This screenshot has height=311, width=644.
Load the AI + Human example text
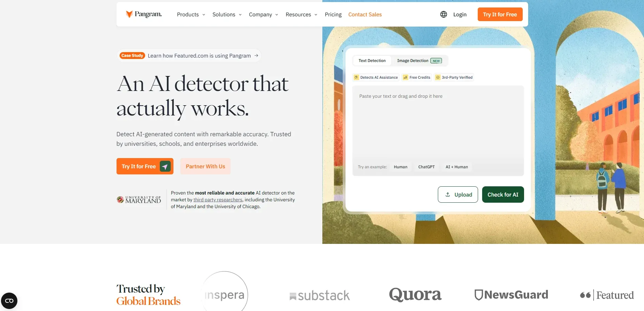(457, 167)
